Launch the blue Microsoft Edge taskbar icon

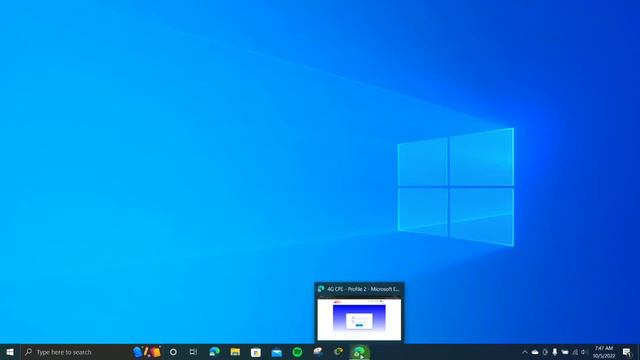point(214,352)
